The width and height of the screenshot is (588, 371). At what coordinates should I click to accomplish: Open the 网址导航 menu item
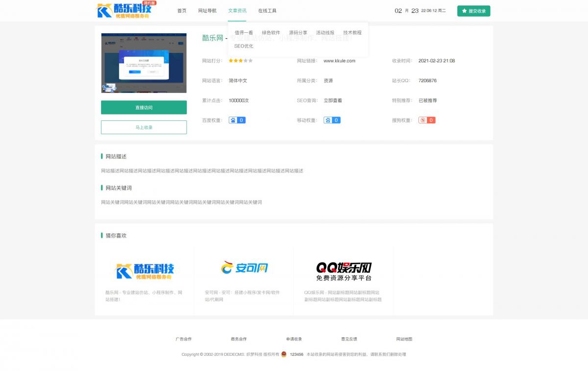pyautogui.click(x=207, y=11)
